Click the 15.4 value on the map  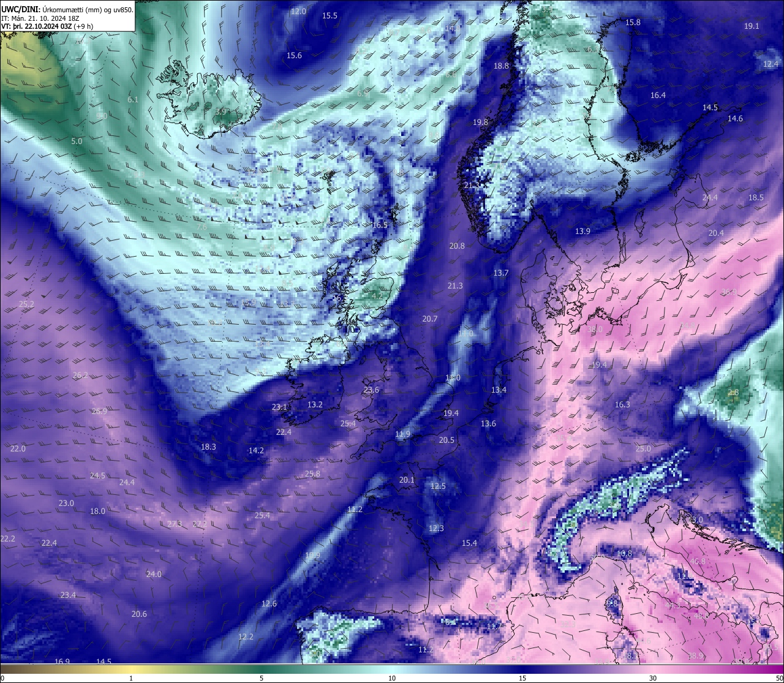click(x=469, y=543)
